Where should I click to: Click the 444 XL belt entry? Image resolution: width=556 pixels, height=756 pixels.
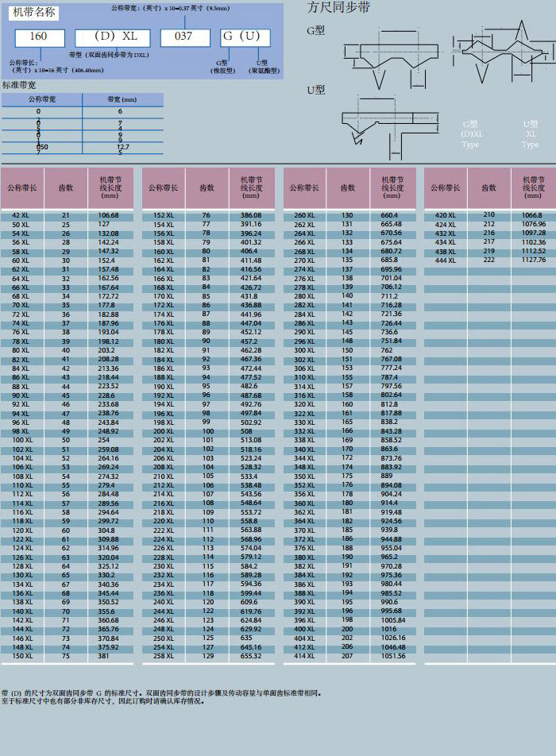(446, 260)
